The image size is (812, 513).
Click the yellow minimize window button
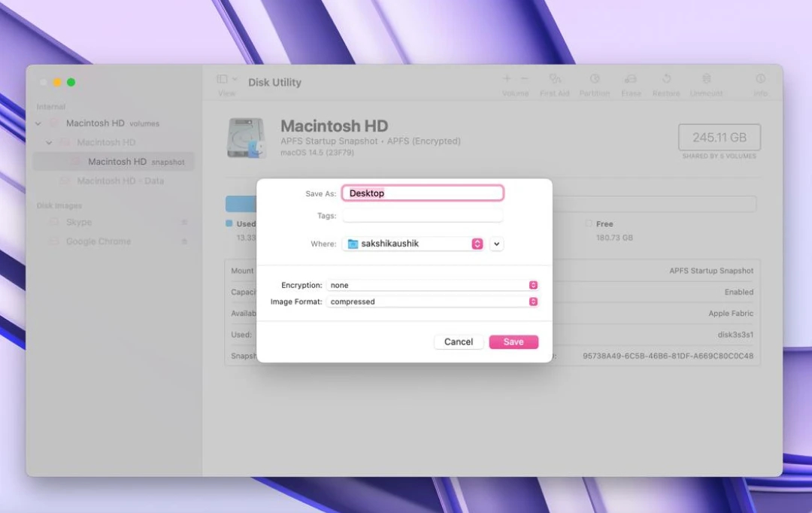[57, 82]
